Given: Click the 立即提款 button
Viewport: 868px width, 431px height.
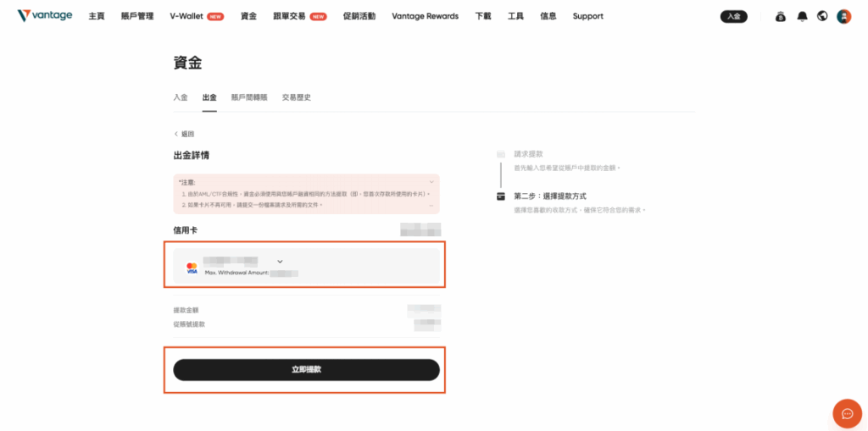Looking at the screenshot, I should (x=306, y=369).
